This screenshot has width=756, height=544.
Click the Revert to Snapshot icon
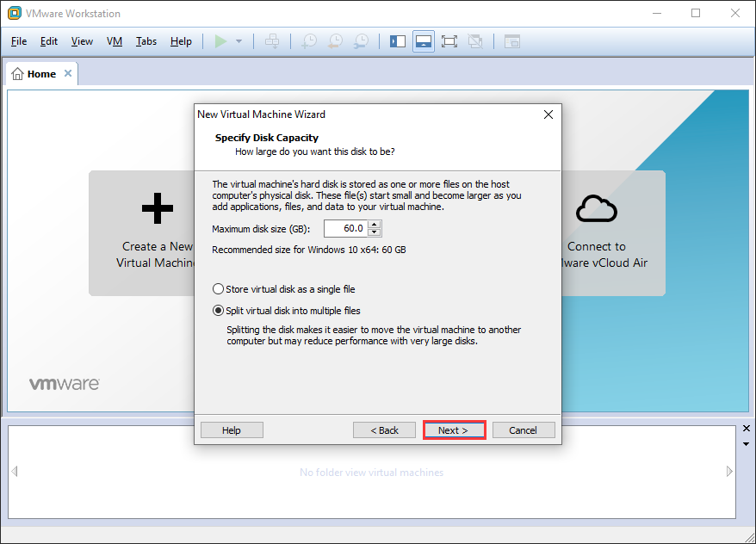(x=335, y=41)
